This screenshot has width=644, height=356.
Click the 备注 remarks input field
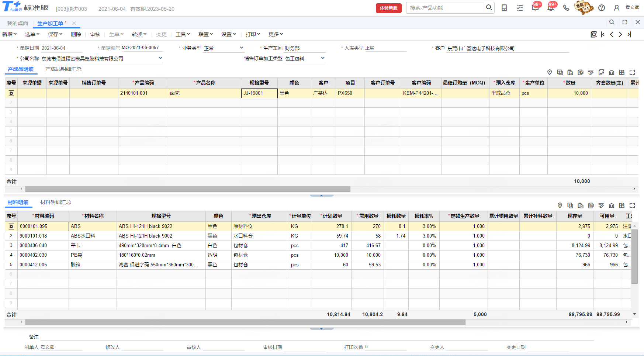tap(317, 336)
